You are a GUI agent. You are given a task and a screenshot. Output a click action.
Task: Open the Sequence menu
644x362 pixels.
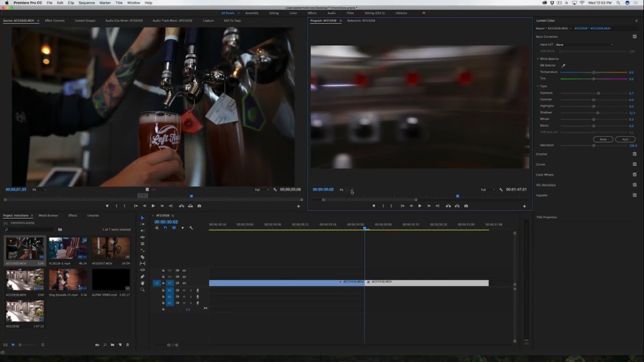[87, 3]
